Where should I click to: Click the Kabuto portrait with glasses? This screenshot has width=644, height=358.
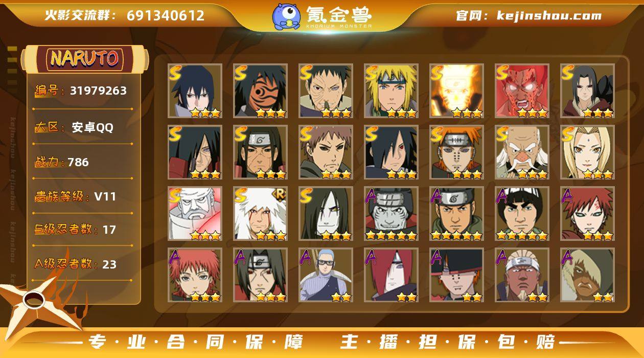[326, 275]
